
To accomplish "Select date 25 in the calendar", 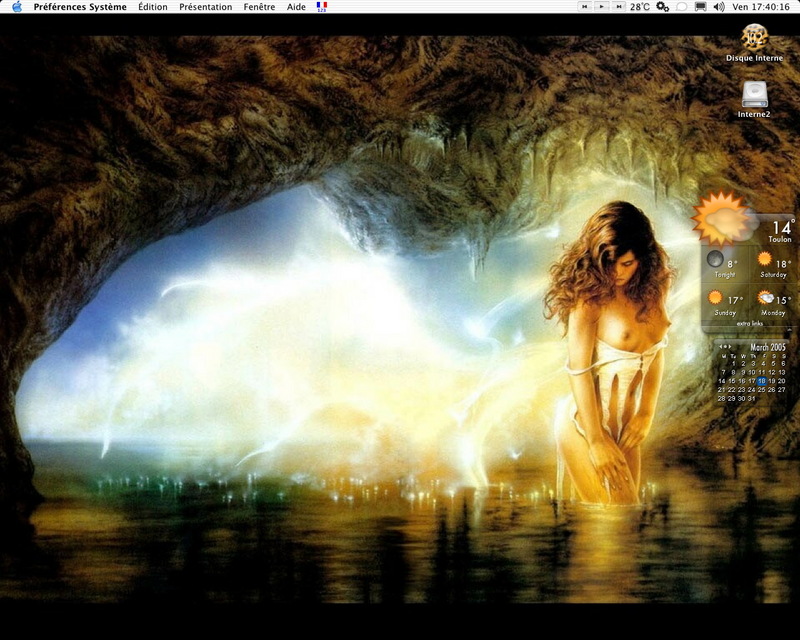I will [x=762, y=390].
